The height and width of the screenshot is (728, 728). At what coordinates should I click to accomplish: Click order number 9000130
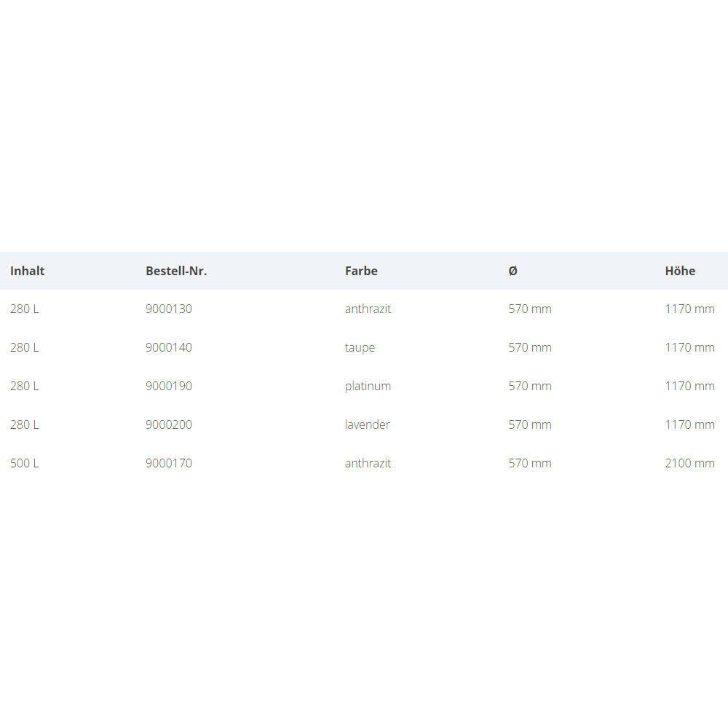[x=169, y=309]
